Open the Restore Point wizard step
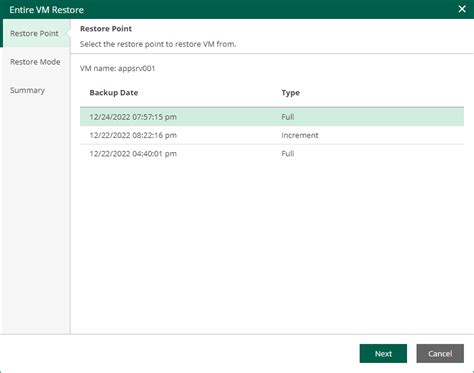 pyautogui.click(x=34, y=33)
